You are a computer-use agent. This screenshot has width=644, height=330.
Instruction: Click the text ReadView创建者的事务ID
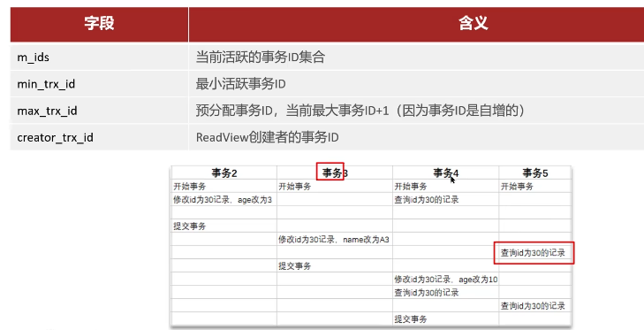(268, 137)
